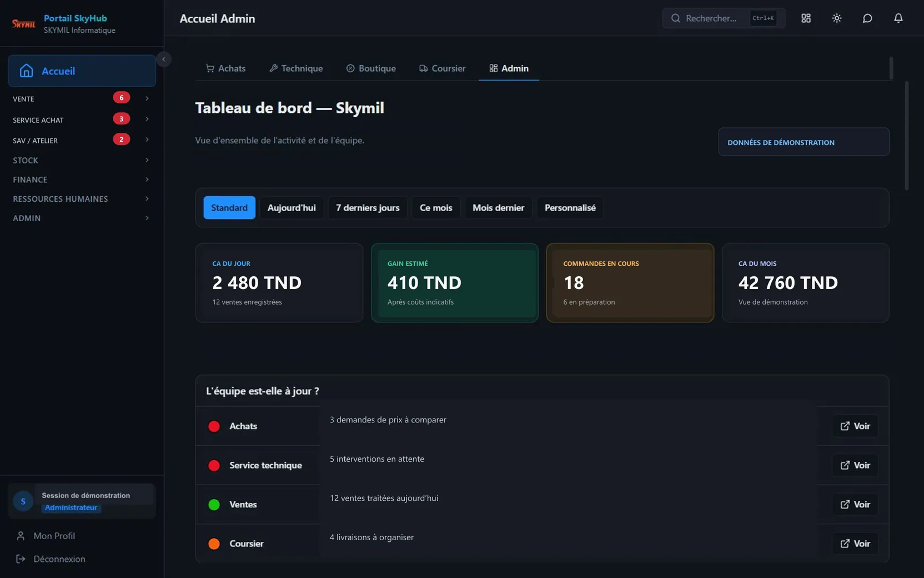Switch to the Coursier tab
The height and width of the screenshot is (578, 924).
point(442,68)
